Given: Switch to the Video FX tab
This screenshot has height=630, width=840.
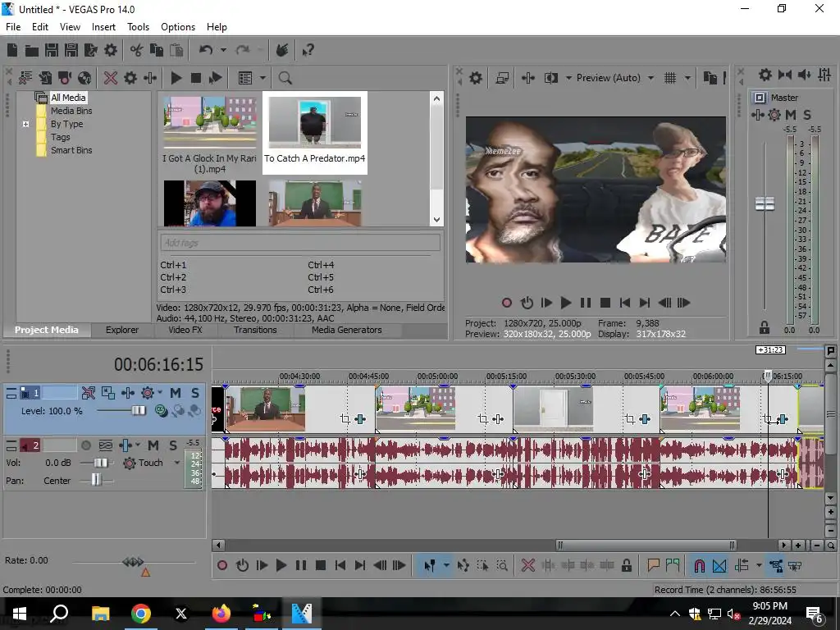Looking at the screenshot, I should point(185,330).
